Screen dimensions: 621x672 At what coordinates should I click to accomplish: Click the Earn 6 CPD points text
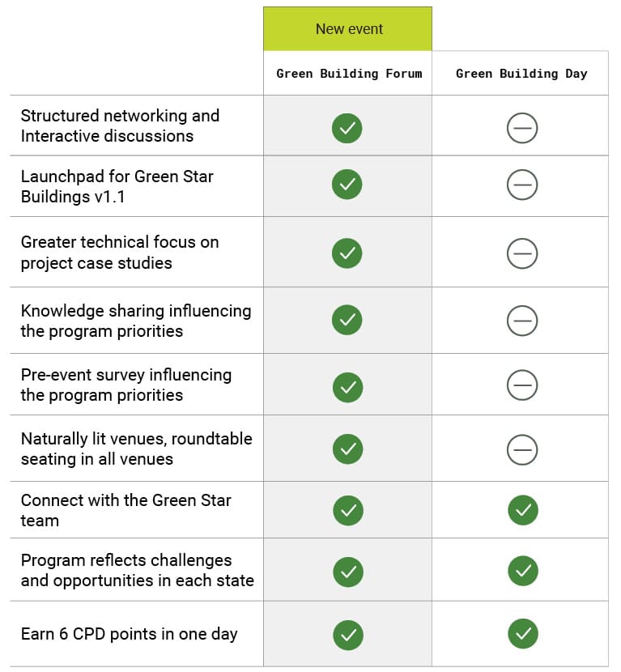[129, 634]
